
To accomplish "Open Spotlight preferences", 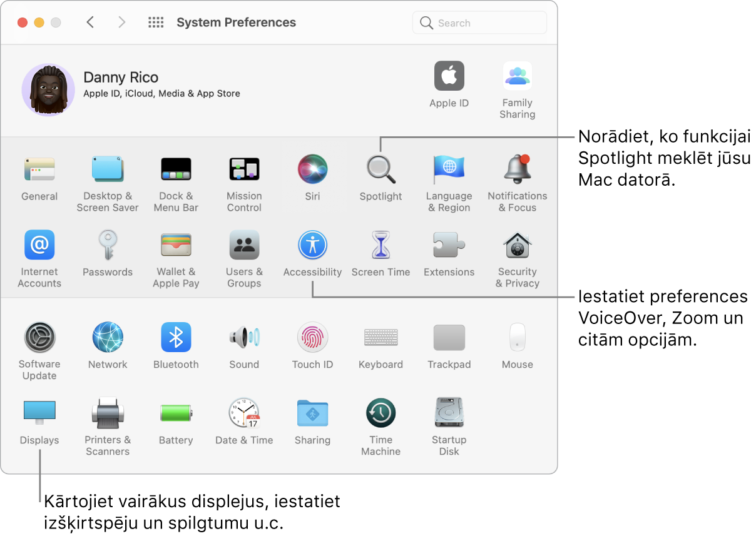I will pos(381,169).
